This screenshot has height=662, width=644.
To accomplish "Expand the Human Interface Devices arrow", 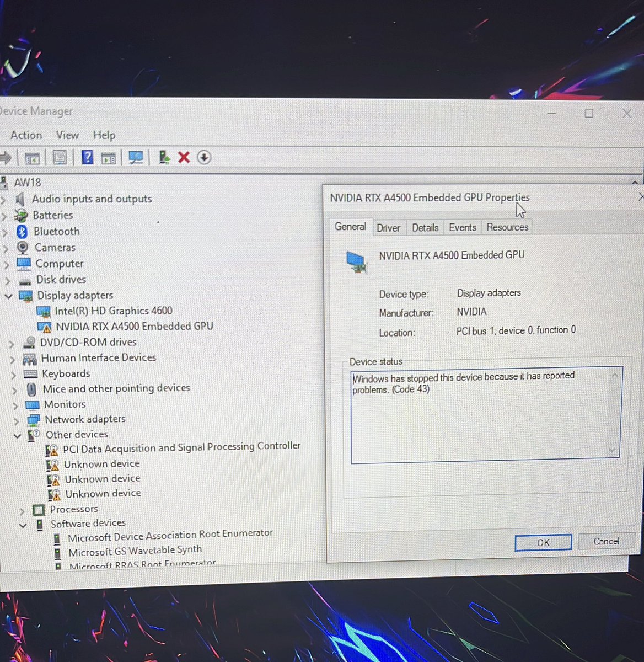I will point(13,359).
